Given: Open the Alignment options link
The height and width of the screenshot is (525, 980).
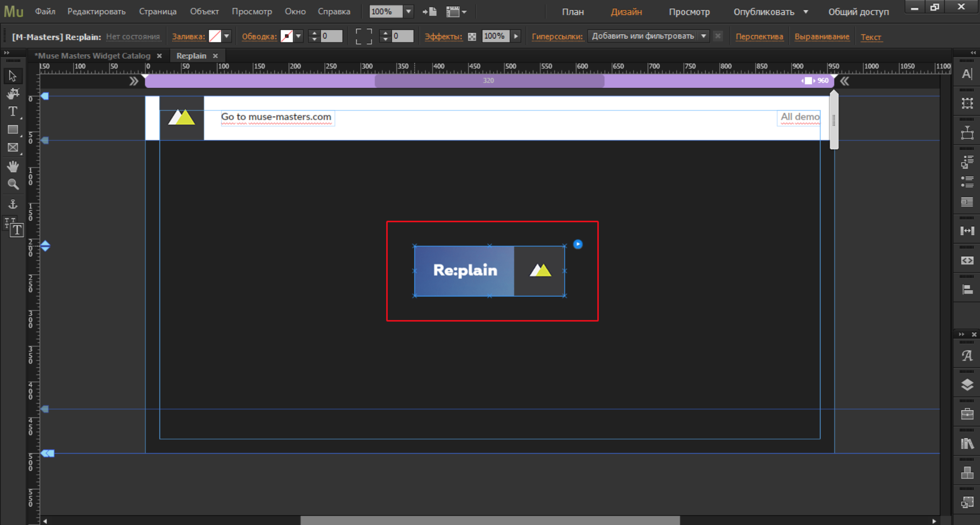Looking at the screenshot, I should 821,37.
